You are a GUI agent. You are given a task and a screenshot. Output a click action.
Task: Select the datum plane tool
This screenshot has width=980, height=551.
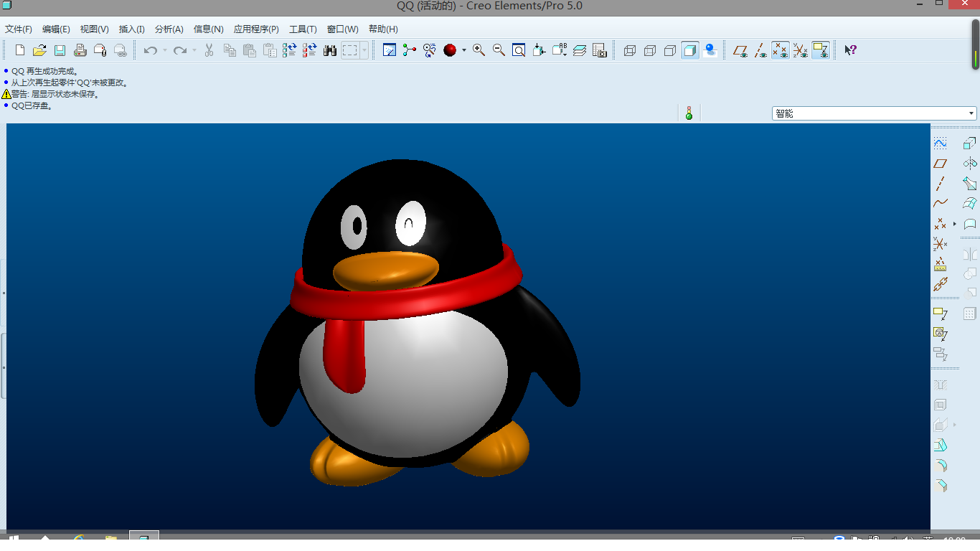point(940,164)
